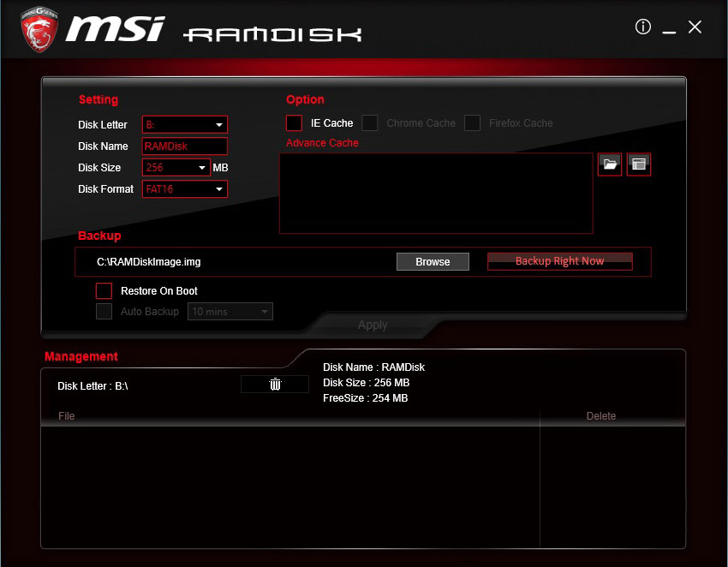This screenshot has height=567, width=728.
Task: Open the Disk Format dropdown
Action: [x=185, y=189]
